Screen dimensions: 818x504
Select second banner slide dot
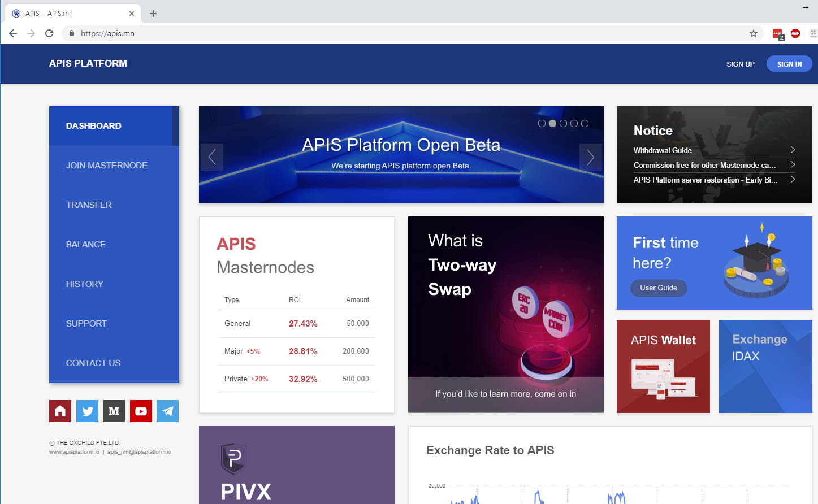pos(552,123)
